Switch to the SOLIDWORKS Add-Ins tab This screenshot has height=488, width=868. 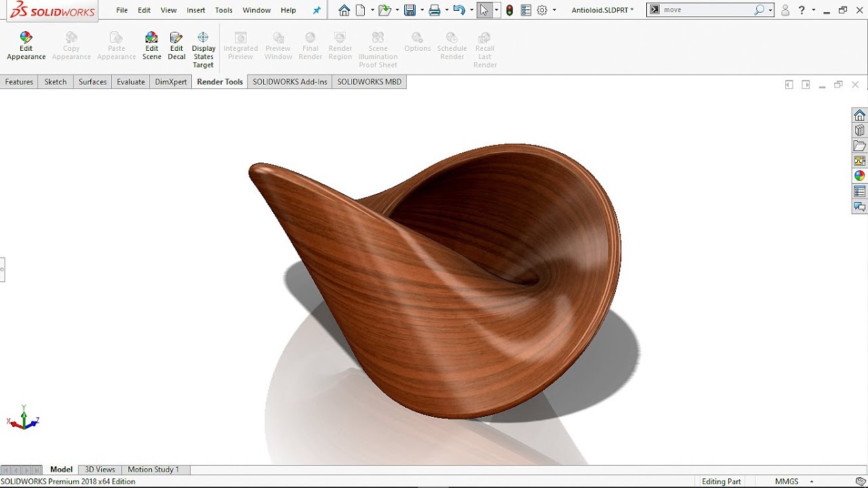(290, 82)
